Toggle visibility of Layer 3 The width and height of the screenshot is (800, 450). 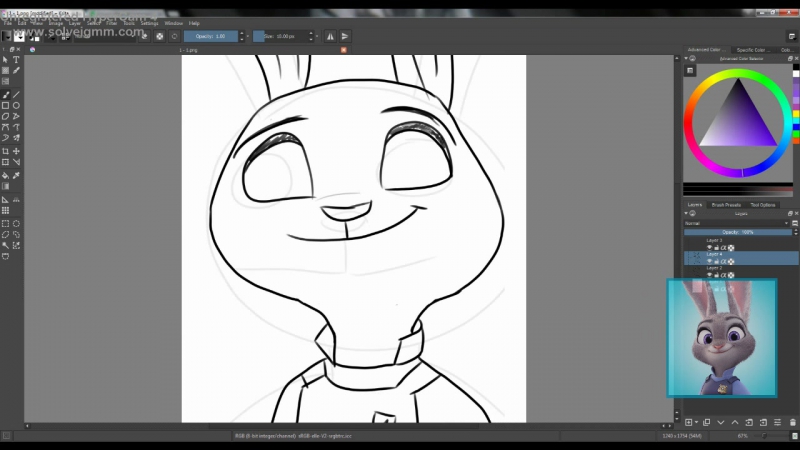[x=709, y=247]
